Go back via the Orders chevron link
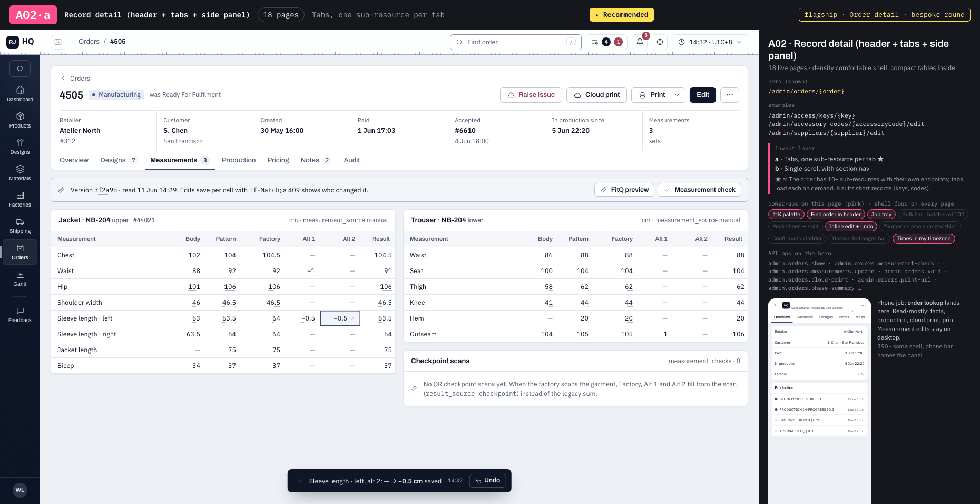The height and width of the screenshot is (504, 980). (75, 79)
